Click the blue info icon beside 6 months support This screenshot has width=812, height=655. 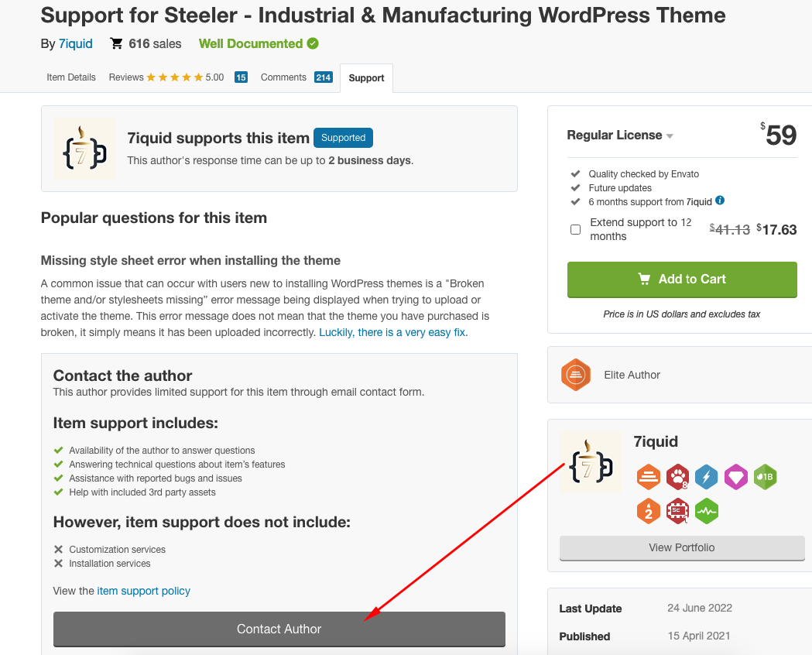click(720, 201)
